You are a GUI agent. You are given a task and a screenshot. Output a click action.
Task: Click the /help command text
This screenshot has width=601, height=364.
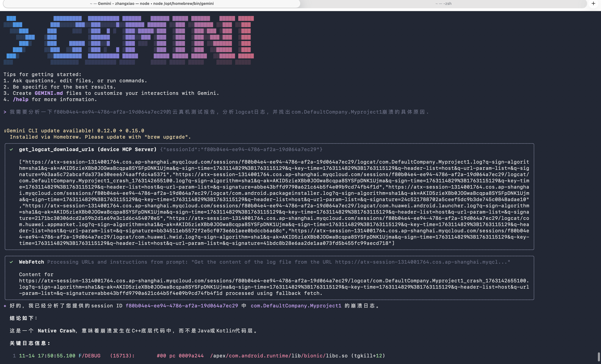pyautogui.click(x=21, y=99)
